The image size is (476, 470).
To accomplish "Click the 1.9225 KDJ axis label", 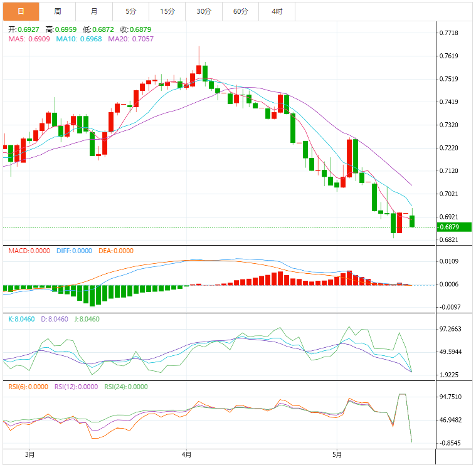I will point(448,375).
